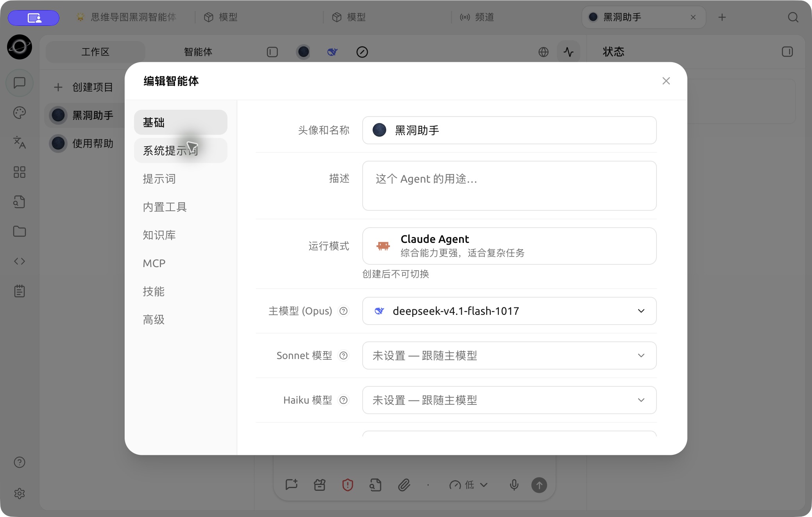Screen dimensions: 812x517
Task: Expand the 低 effort level dropdown
Action: tap(469, 485)
